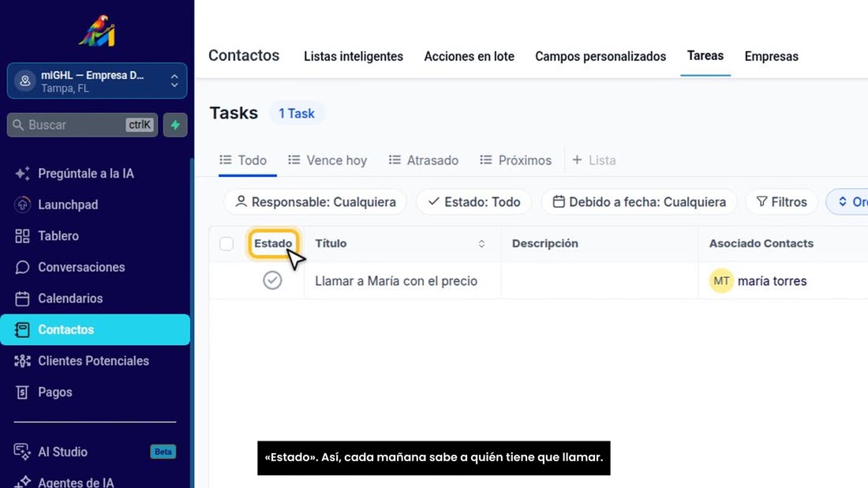Image resolution: width=868 pixels, height=488 pixels.
Task: Open the sort order dropdown beside Filtros
Action: pos(847,202)
